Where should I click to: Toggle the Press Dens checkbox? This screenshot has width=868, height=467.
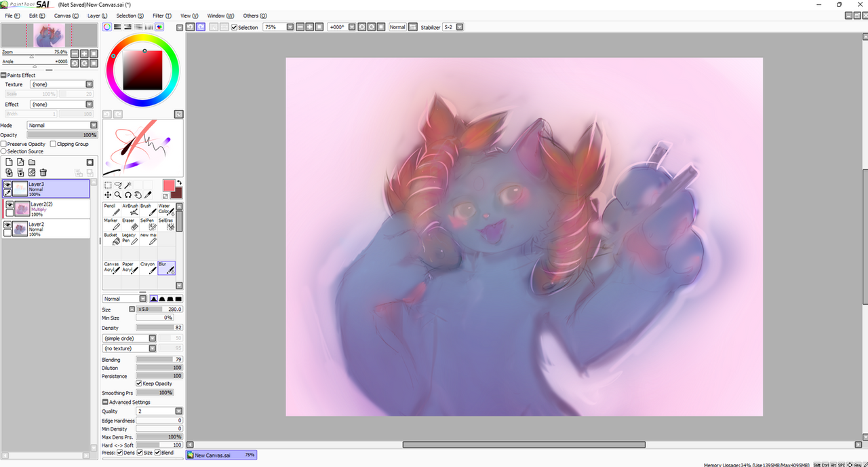(x=121, y=453)
